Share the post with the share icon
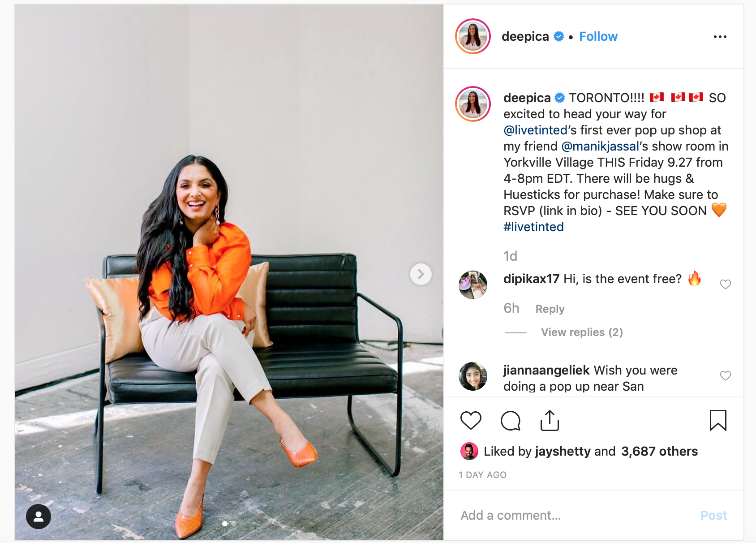The image size is (756, 543). 550,420
